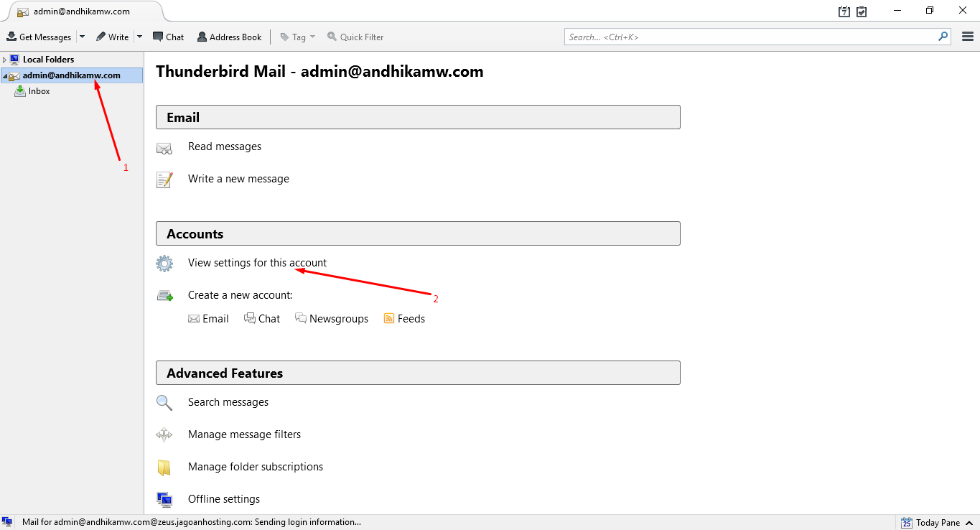Click the folder subscriptions folder icon

164,468
